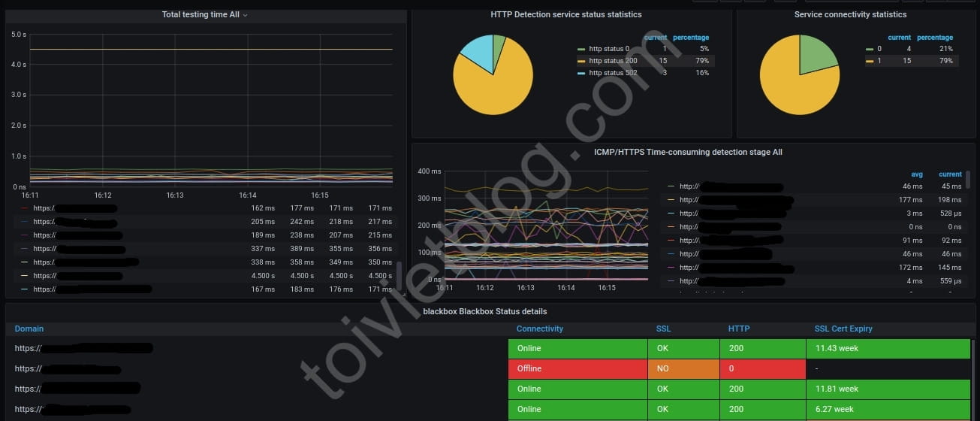Click Online cell in the 11.43 week row
The width and height of the screenshot is (980, 421).
tap(577, 348)
